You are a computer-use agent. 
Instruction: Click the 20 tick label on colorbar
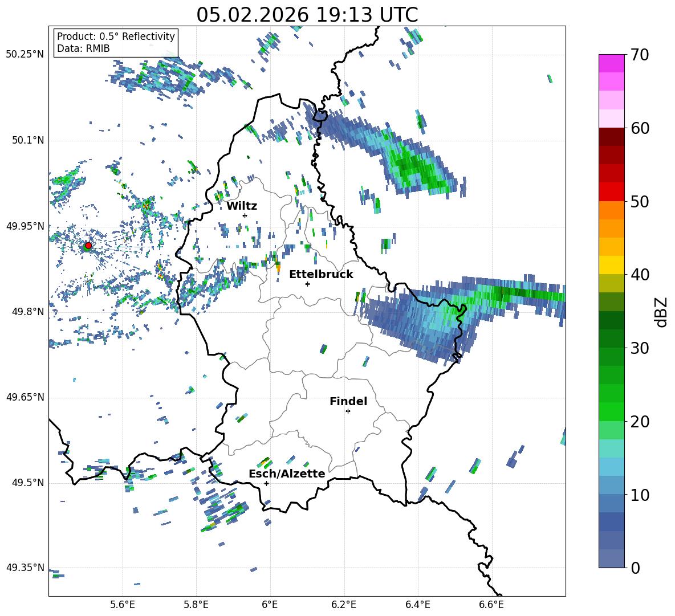pyautogui.click(x=640, y=422)
